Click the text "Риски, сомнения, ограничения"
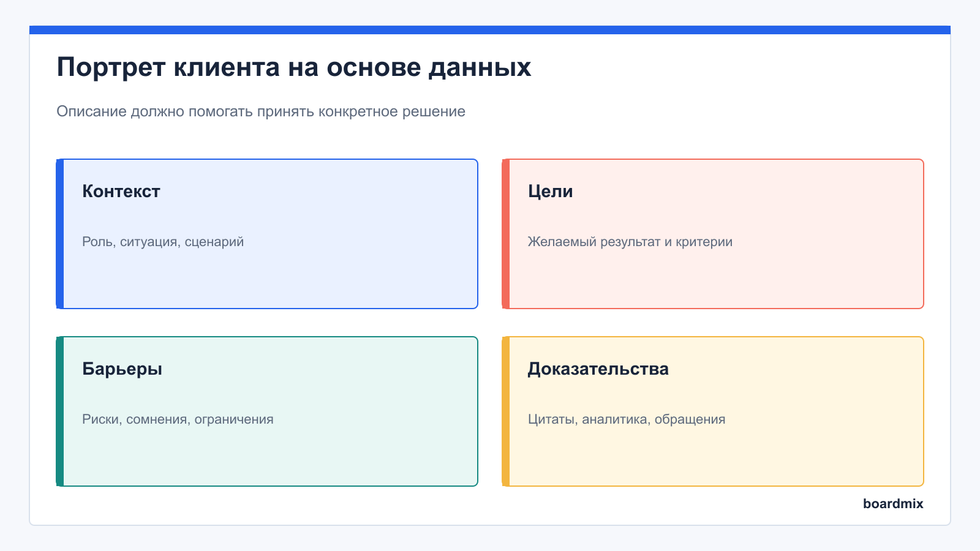The height and width of the screenshot is (551, 980). [x=178, y=419]
